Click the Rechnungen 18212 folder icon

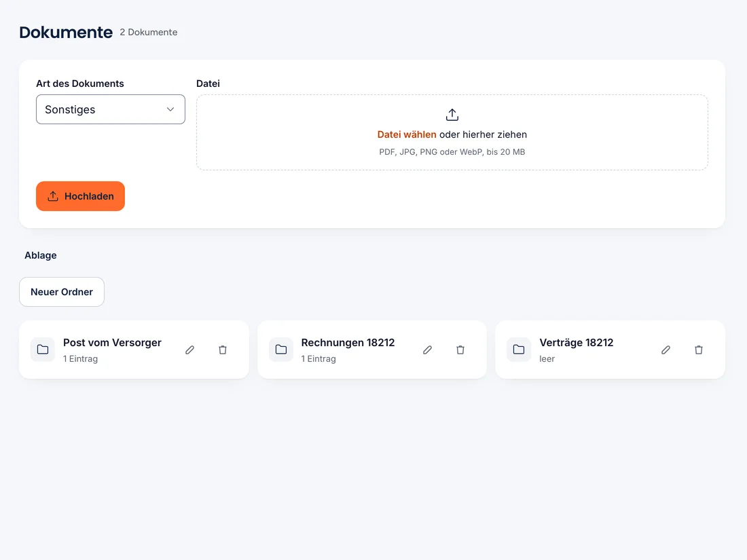pyautogui.click(x=281, y=350)
